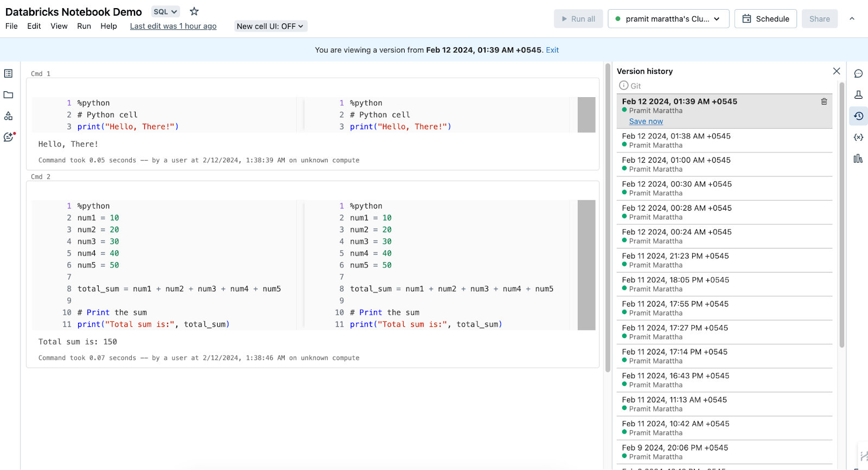The image size is (868, 470).
Task: Open cluster selector dropdown
Action: point(668,18)
